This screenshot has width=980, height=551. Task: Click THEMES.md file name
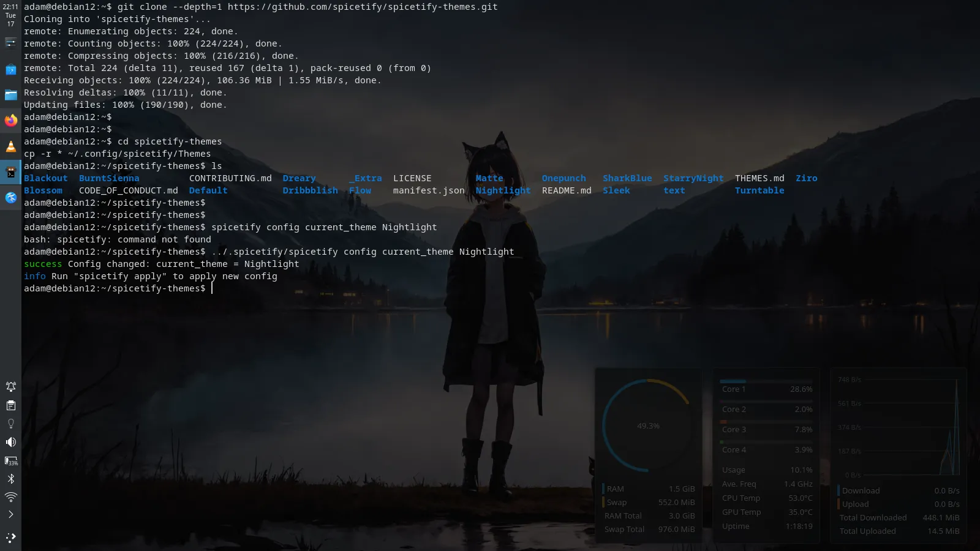click(x=759, y=178)
